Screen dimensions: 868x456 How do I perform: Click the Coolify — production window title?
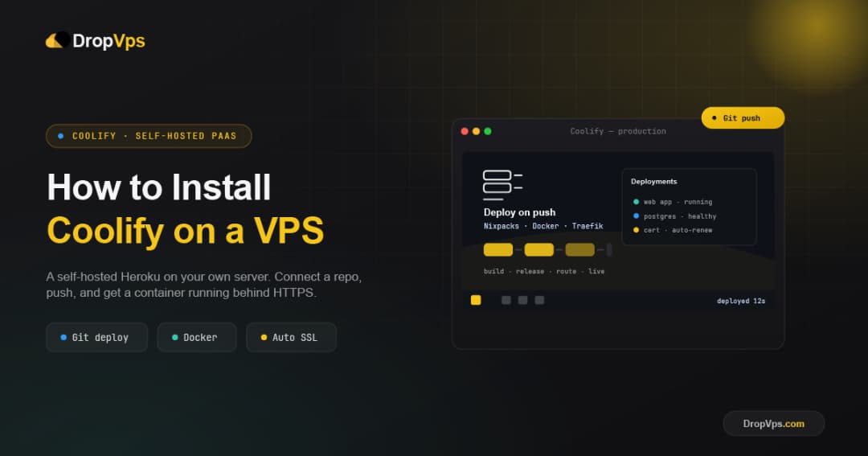click(x=618, y=131)
